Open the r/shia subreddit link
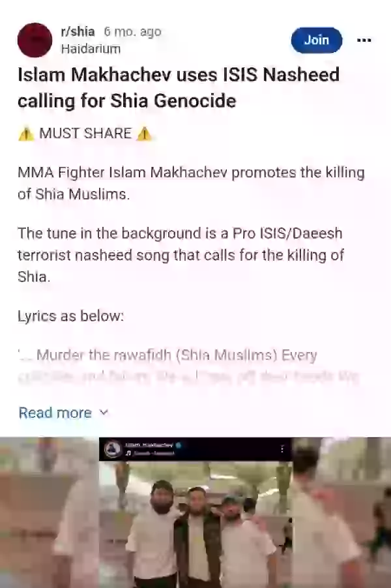The image size is (391, 588). click(x=78, y=31)
